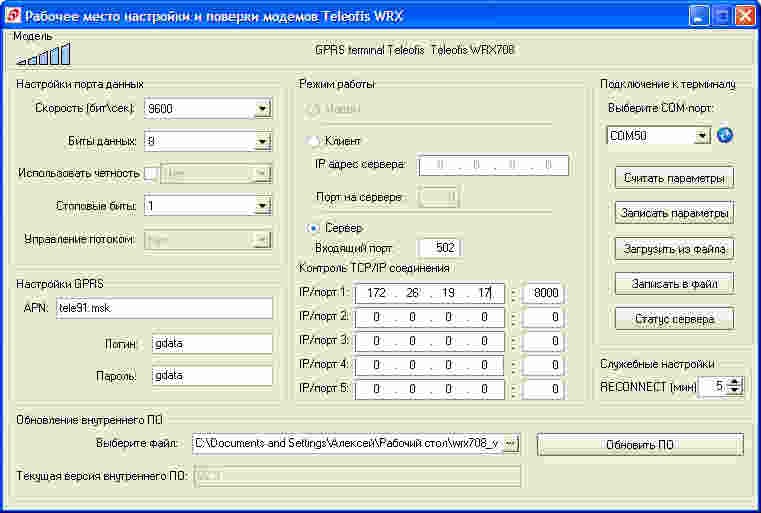Open the Управление потоком dropdown

tap(262, 240)
